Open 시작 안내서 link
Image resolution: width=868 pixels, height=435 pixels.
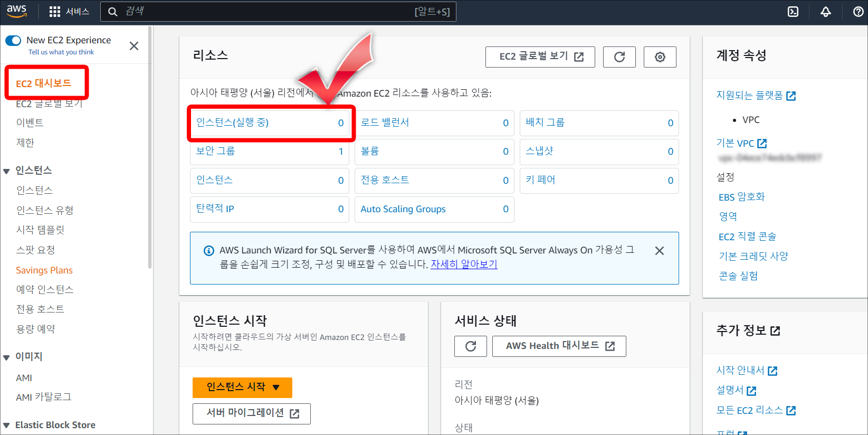(x=747, y=371)
